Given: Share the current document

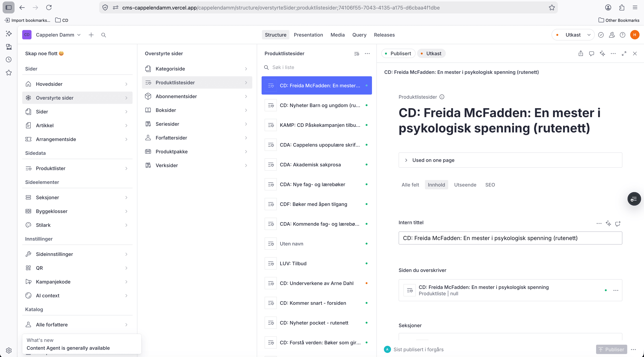Looking at the screenshot, I should pyautogui.click(x=580, y=54).
